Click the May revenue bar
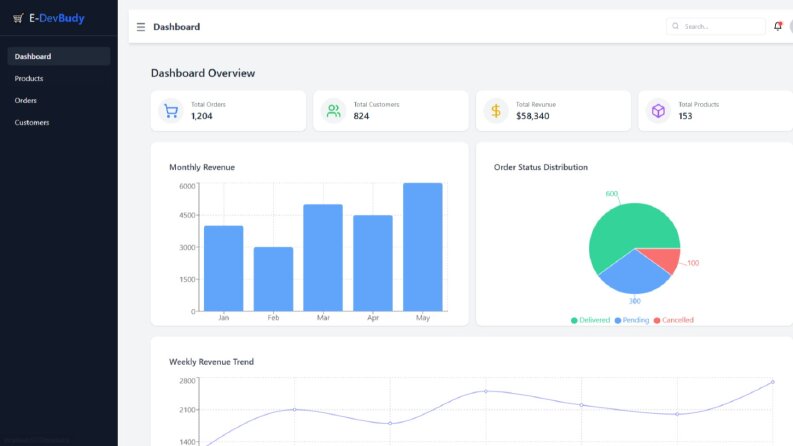 423,247
